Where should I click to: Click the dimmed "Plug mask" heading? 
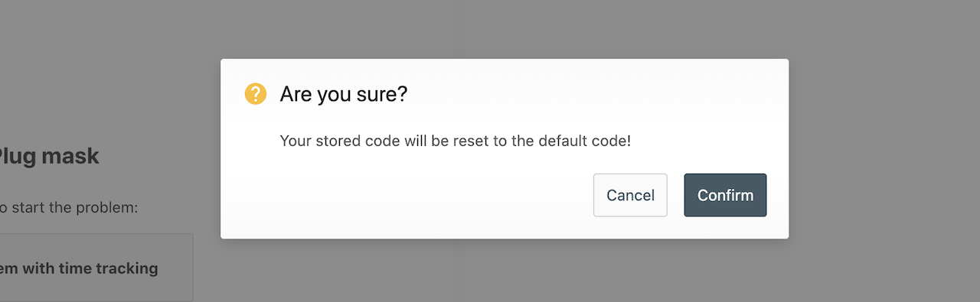[47, 156]
